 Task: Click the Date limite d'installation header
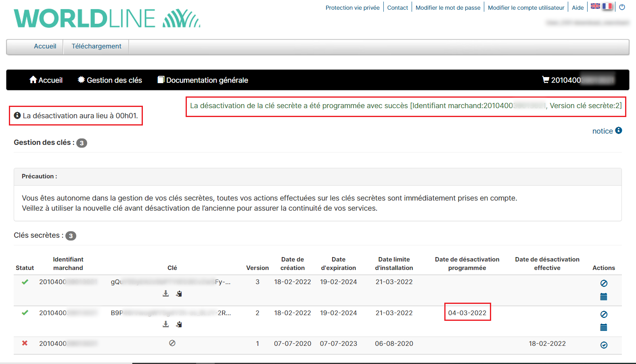(394, 264)
